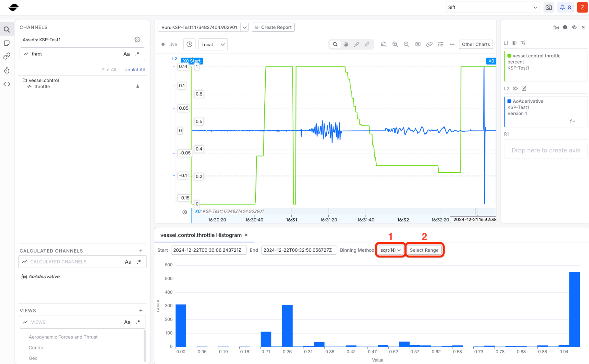Click green vessel.control.throttle color swatch
589x364 pixels.
[509, 56]
